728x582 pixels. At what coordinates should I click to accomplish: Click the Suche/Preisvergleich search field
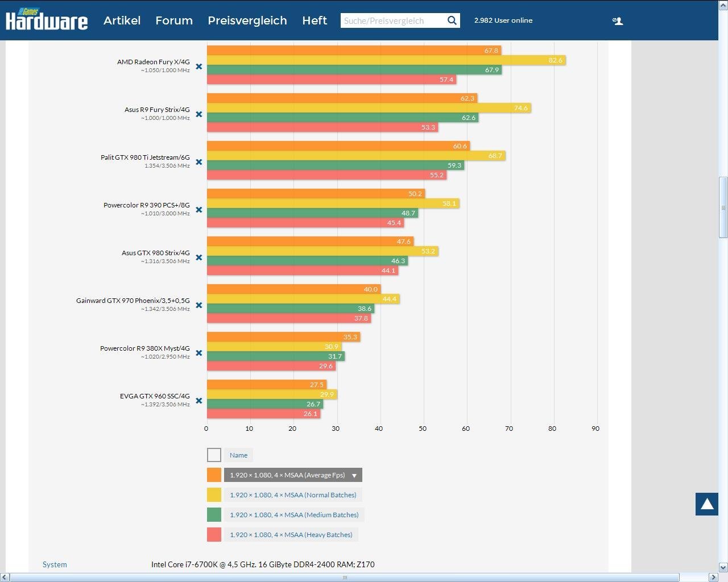click(x=391, y=21)
